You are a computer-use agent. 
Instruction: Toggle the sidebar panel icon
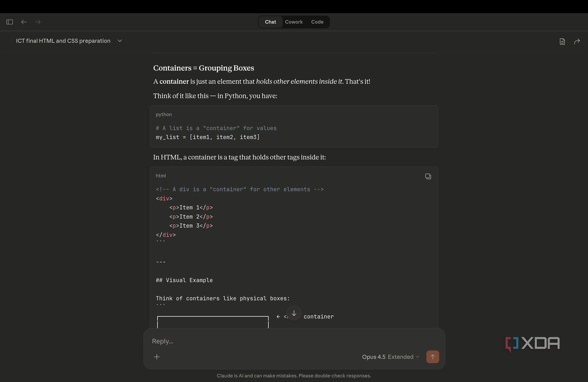pos(10,22)
